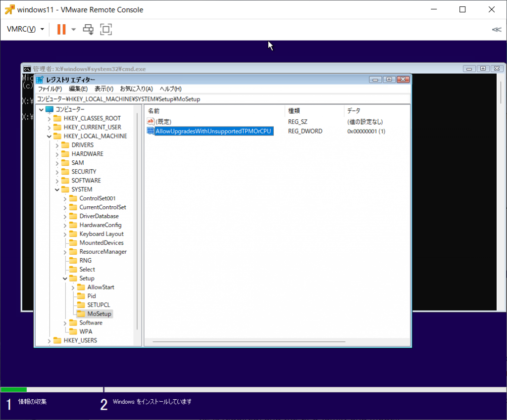Screen dimensions: 507x420
Task: Minimize the registry editor window
Action: point(375,80)
